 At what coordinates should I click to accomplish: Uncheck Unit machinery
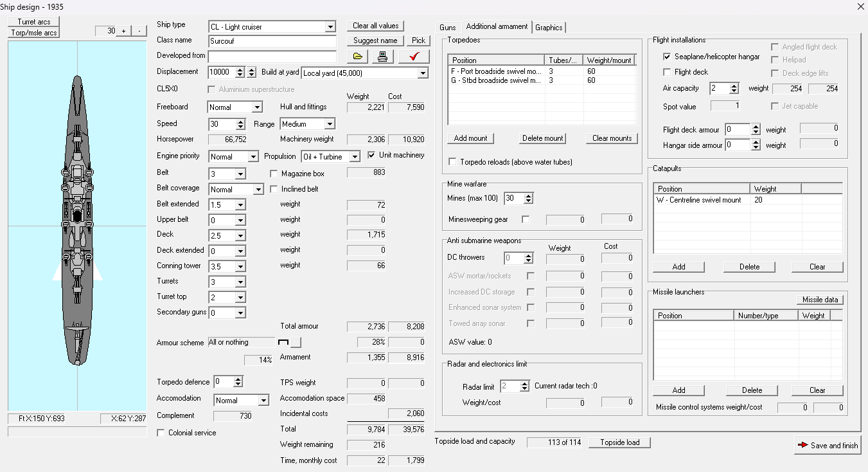point(371,155)
